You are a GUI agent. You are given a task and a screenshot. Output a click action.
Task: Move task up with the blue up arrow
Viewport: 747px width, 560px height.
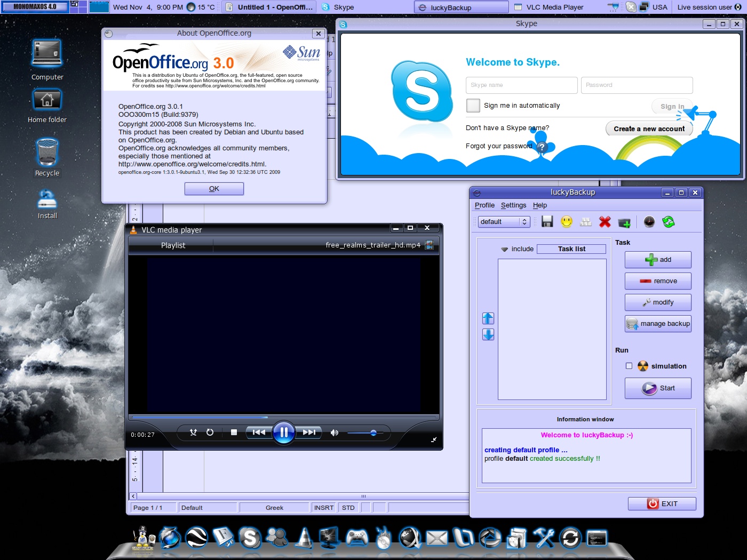point(488,318)
